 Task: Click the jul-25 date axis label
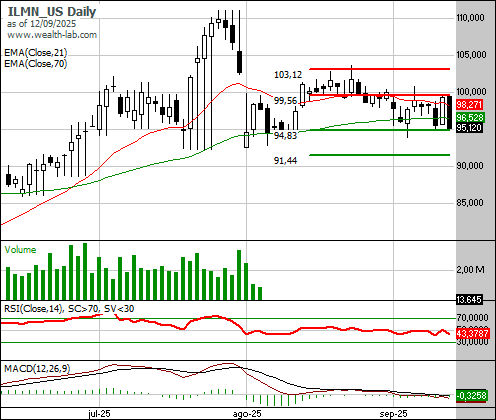pos(99,414)
